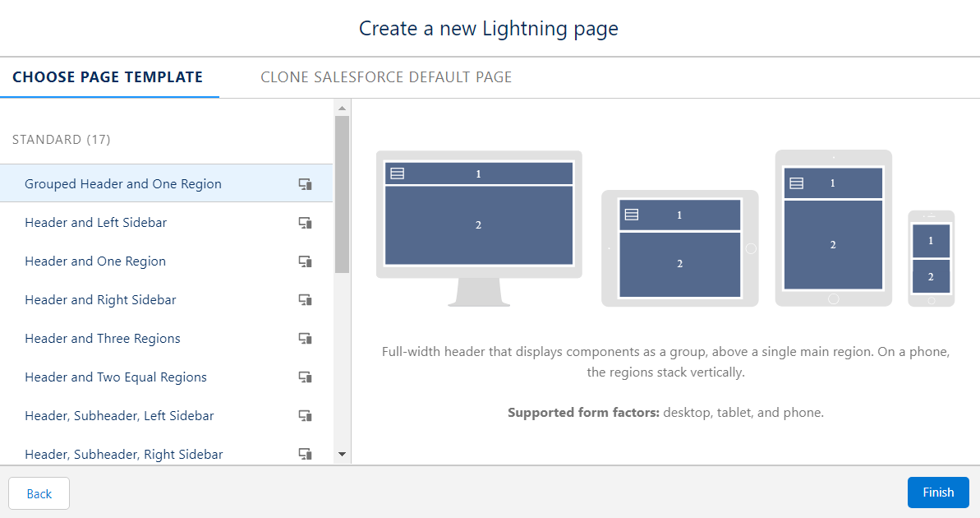The width and height of the screenshot is (980, 518).
Task: Pick the Header and Two Equal Regions template
Action: (166, 377)
